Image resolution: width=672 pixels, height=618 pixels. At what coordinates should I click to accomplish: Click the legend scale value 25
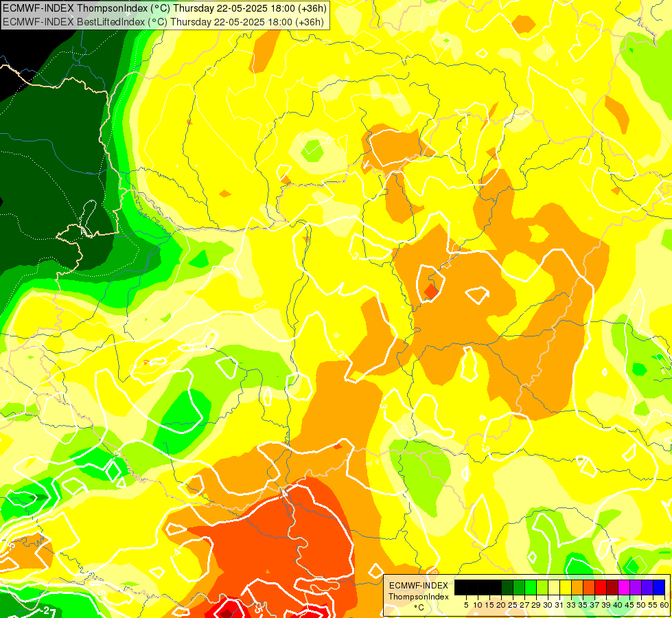click(x=513, y=605)
